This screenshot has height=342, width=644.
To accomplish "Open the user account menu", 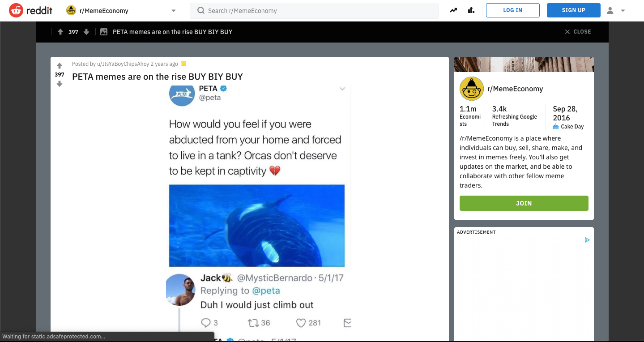I will tap(616, 10).
